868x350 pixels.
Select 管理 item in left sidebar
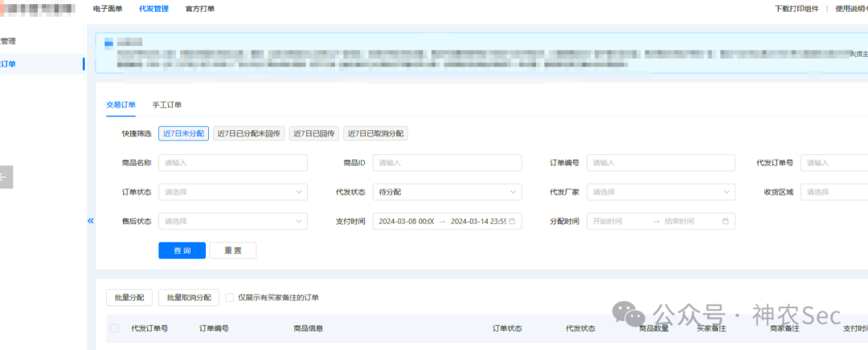pos(8,41)
